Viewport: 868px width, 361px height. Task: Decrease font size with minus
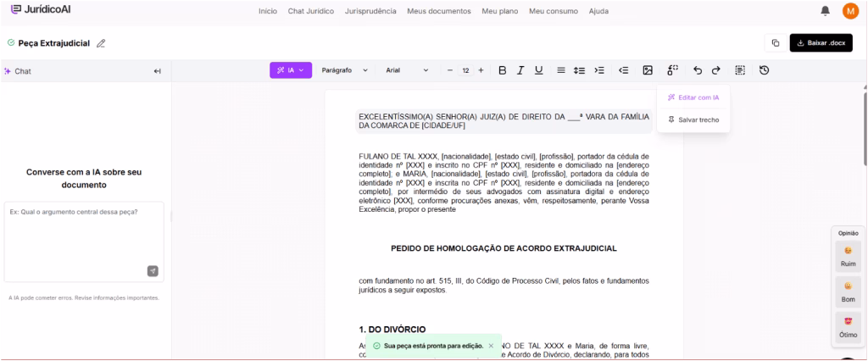click(450, 70)
